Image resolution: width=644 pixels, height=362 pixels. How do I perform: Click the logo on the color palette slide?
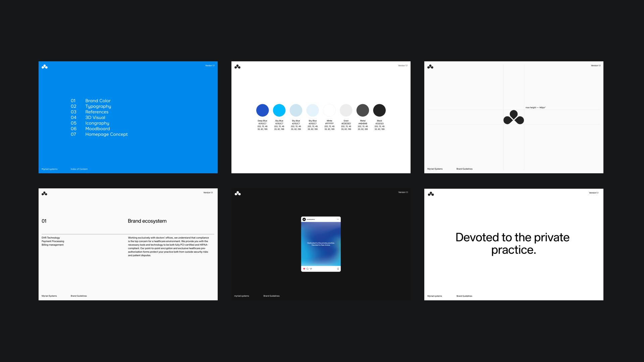coord(237,67)
